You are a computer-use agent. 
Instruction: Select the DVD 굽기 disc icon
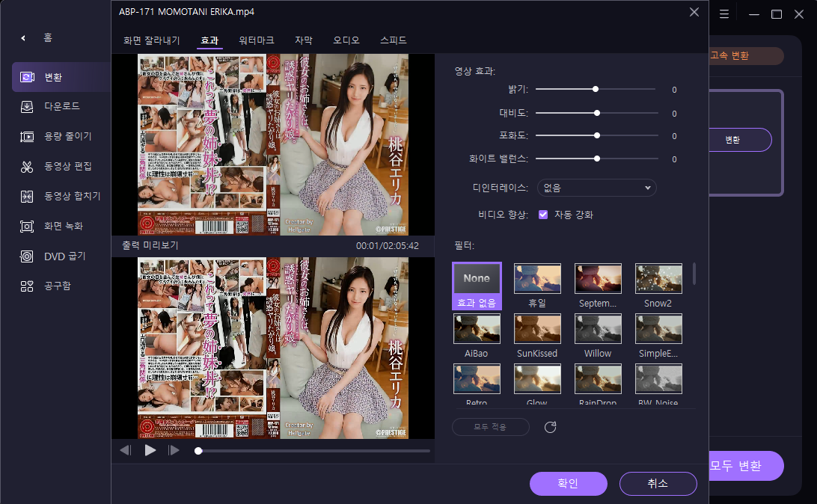(x=27, y=256)
